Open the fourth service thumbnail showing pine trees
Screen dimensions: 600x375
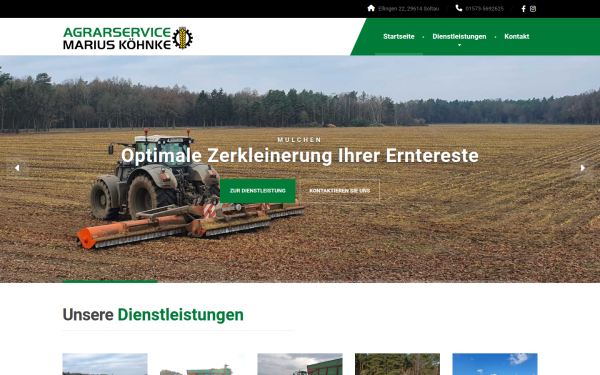click(397, 364)
